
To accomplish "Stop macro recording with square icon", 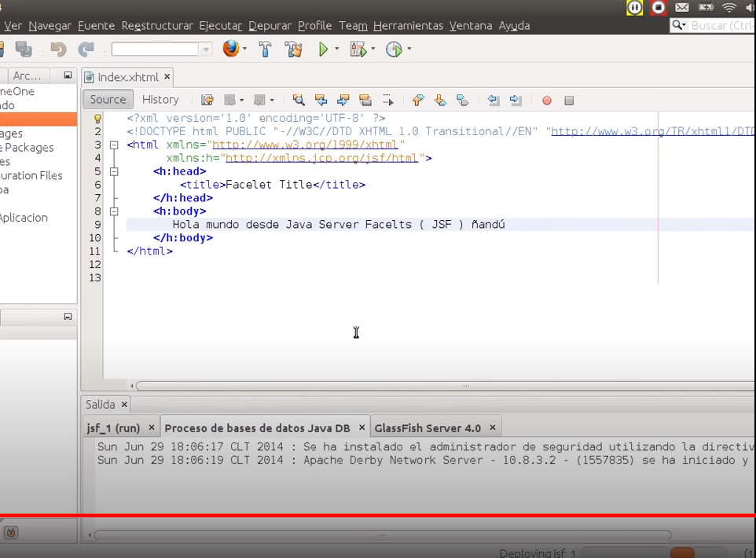I will [x=569, y=101].
